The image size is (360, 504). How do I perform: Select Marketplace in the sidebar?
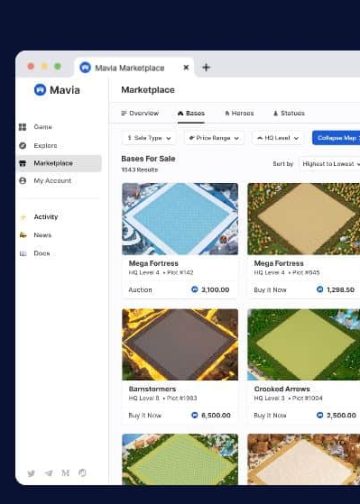[x=59, y=163]
